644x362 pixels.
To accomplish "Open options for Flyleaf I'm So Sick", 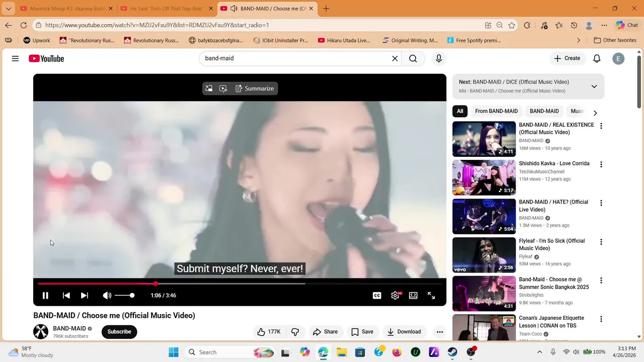I will point(601,242).
